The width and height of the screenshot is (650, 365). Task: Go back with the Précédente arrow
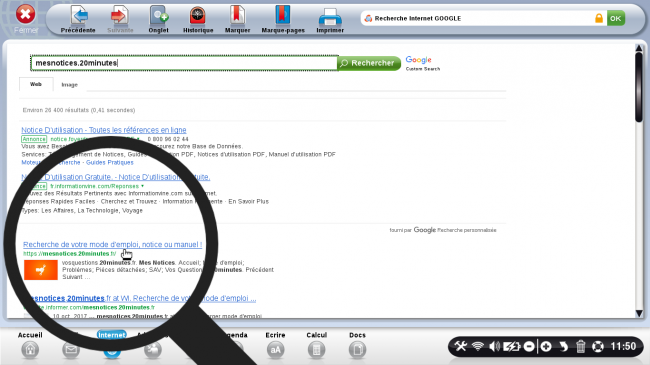tap(78, 19)
